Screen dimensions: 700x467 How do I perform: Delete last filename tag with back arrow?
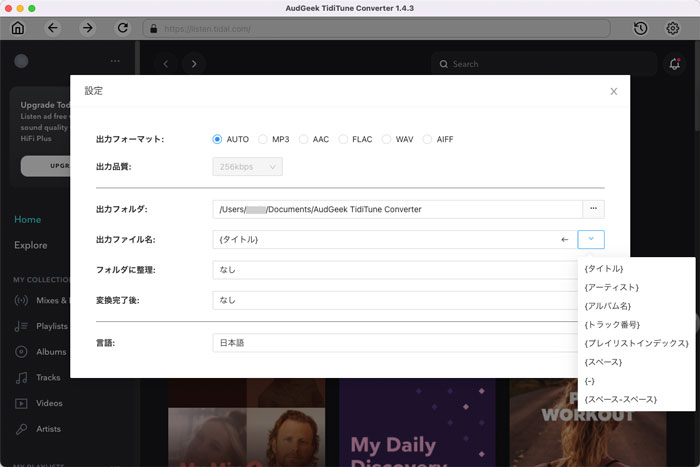[565, 240]
